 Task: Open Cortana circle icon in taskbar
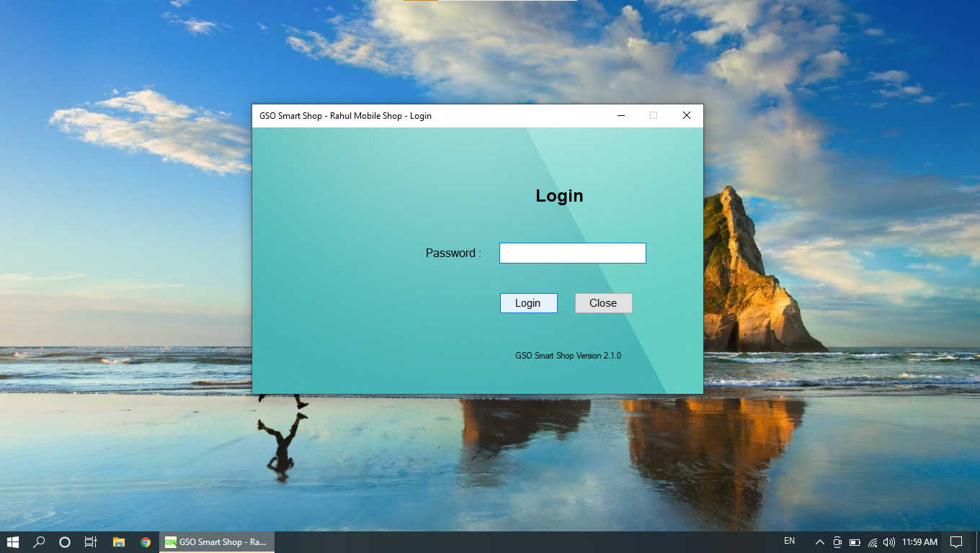pyautogui.click(x=65, y=542)
